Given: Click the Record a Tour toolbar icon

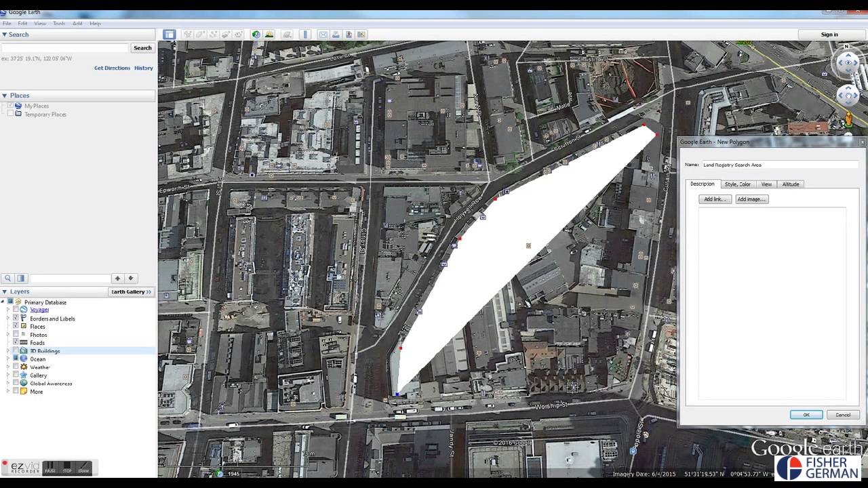Looking at the screenshot, I should pyautogui.click(x=238, y=35).
